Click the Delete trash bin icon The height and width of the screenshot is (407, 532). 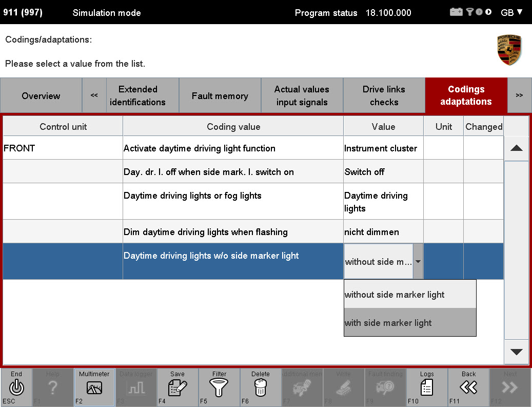(261, 387)
